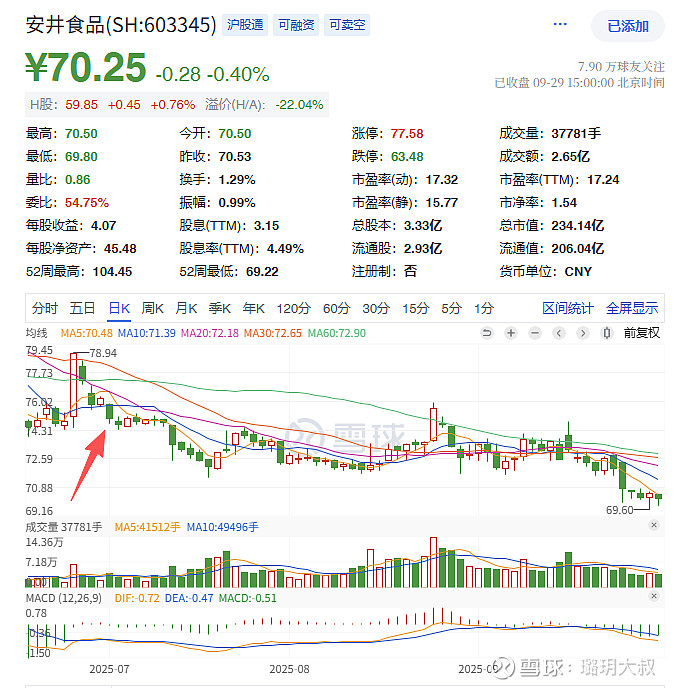Viewport: 675px width, 688px height.
Task: Click the MACD (12,26,9) label
Action: click(64, 598)
